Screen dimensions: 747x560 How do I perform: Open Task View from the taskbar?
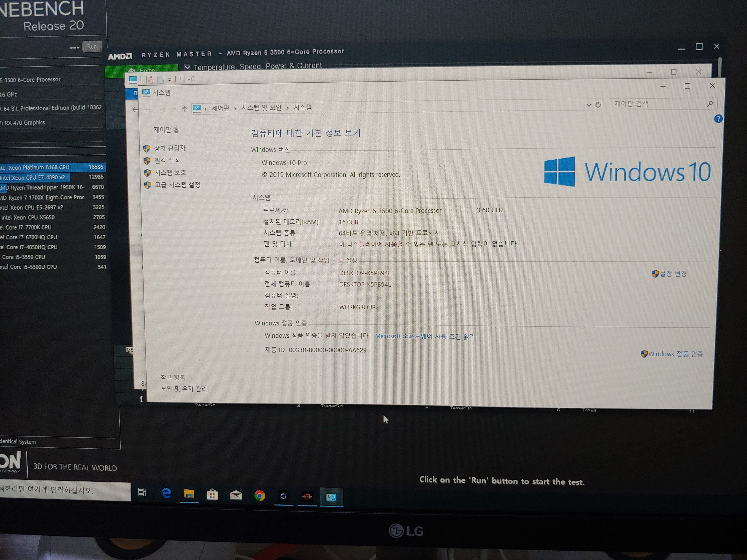pos(142,493)
